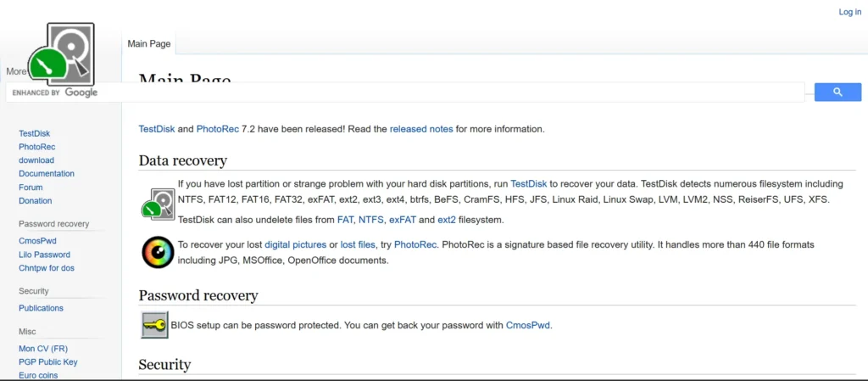Viewport: 868px width, 381px height.
Task: Open the Publications sidebar link
Action: (x=41, y=308)
